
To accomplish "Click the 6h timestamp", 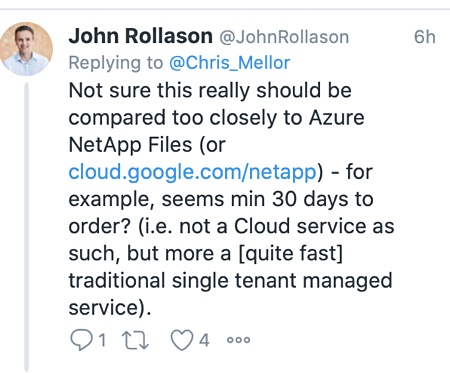I will [x=425, y=37].
